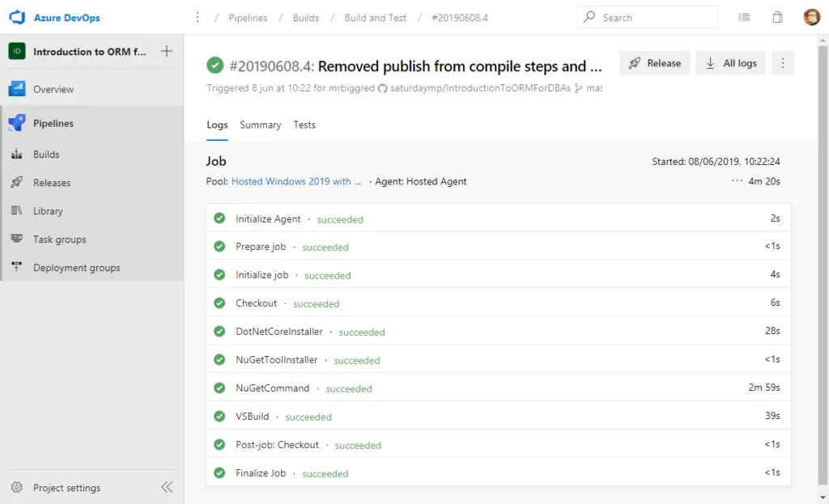Switch to the Tests tab
The width and height of the screenshot is (829, 504).
(x=304, y=125)
